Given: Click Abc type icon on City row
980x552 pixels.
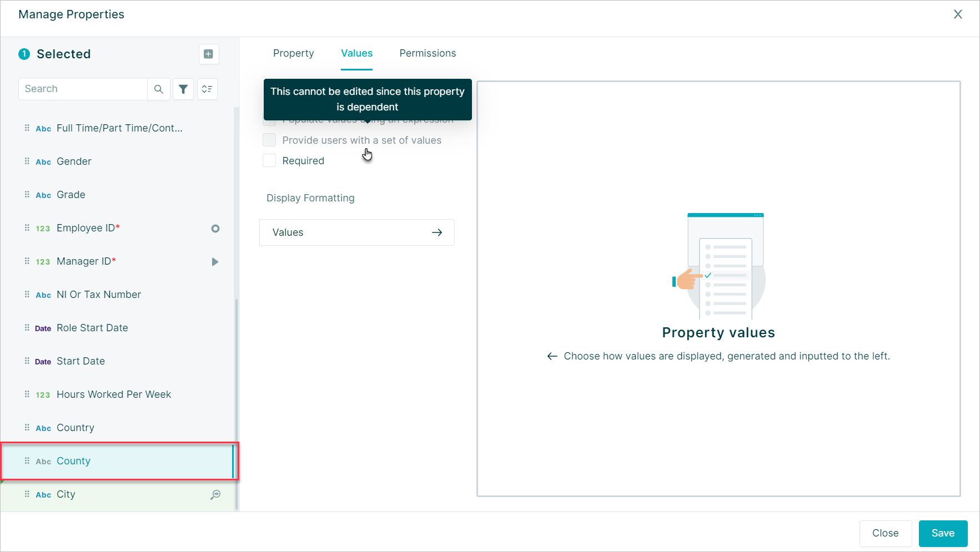Looking at the screenshot, I should click(43, 495).
